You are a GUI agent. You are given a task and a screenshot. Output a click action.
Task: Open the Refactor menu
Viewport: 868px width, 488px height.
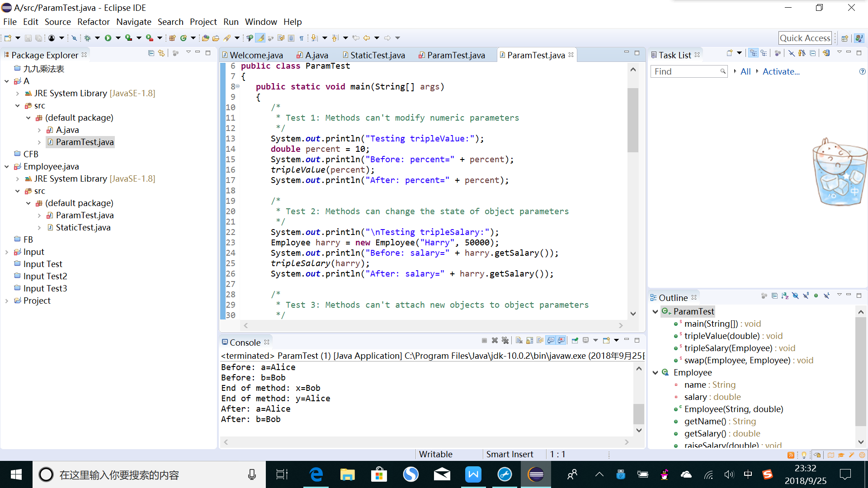point(93,22)
